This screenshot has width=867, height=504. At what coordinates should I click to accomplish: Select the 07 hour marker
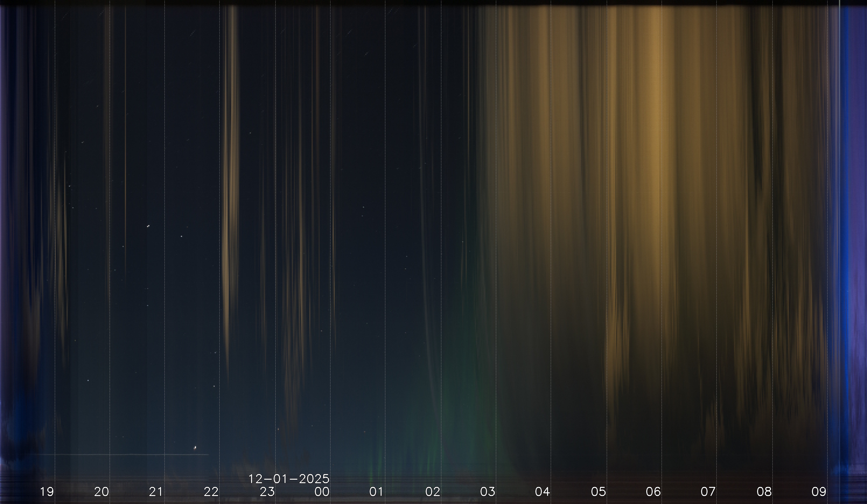point(708,492)
